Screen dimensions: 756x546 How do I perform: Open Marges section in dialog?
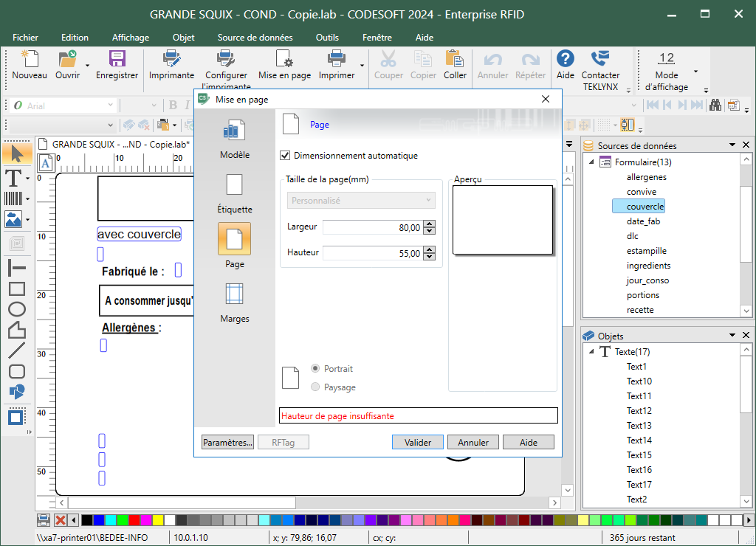pyautogui.click(x=235, y=303)
